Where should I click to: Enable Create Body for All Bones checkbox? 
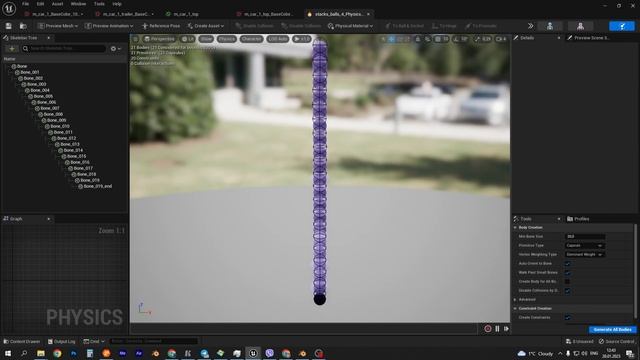coord(567,282)
